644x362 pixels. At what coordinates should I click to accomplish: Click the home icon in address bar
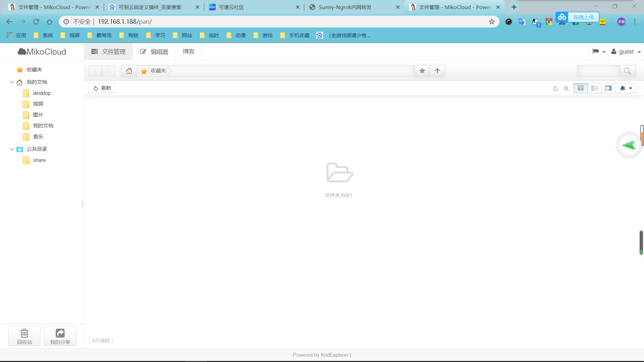pyautogui.click(x=129, y=71)
